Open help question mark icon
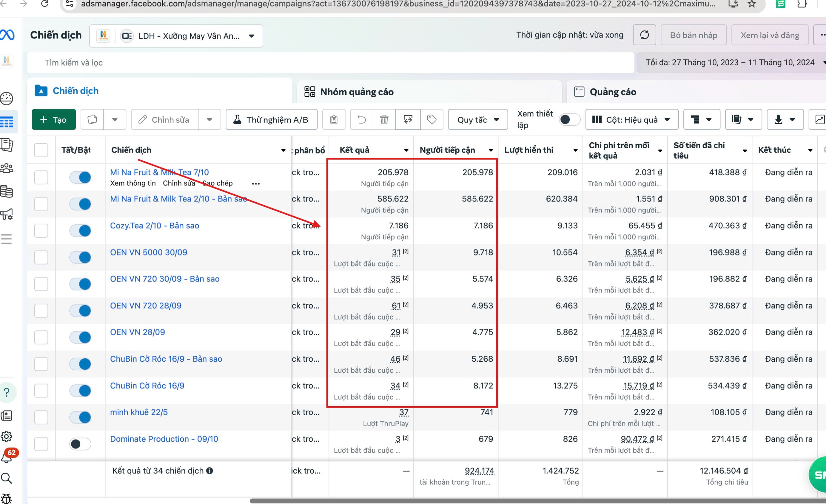Image resolution: width=826 pixels, height=504 pixels. coord(7,392)
